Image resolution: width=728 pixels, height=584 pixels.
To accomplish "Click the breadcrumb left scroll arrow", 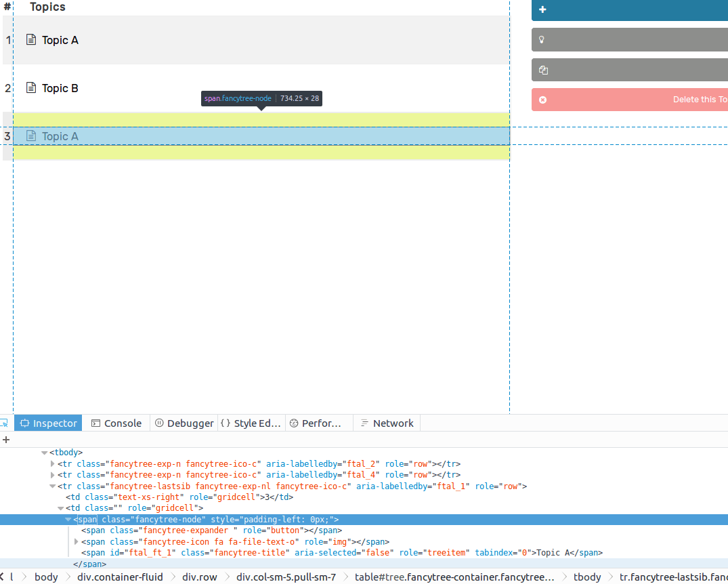I will pos(2,577).
